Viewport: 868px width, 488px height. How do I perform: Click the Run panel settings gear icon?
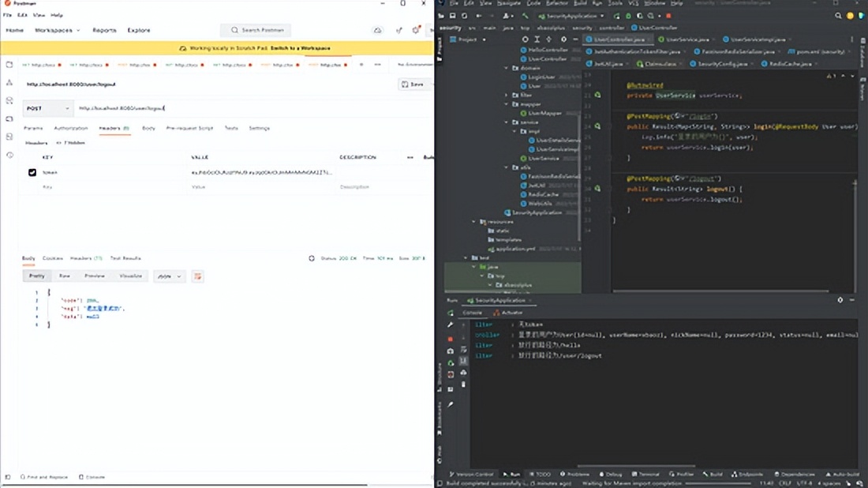[x=840, y=299]
